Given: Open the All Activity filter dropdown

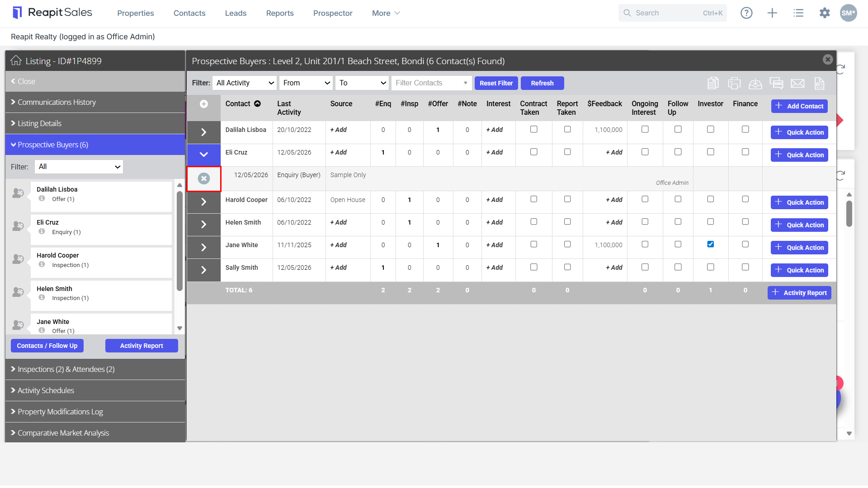Looking at the screenshot, I should 245,83.
